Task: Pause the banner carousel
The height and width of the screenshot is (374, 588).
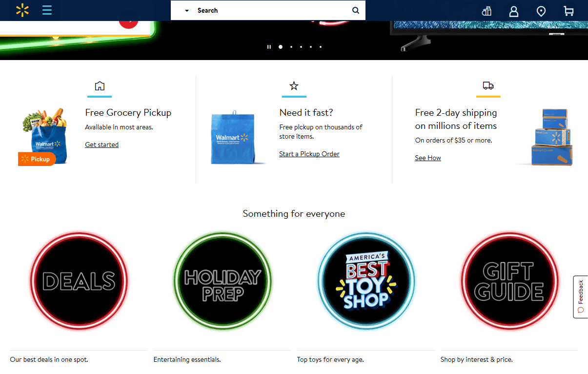Action: [269, 47]
